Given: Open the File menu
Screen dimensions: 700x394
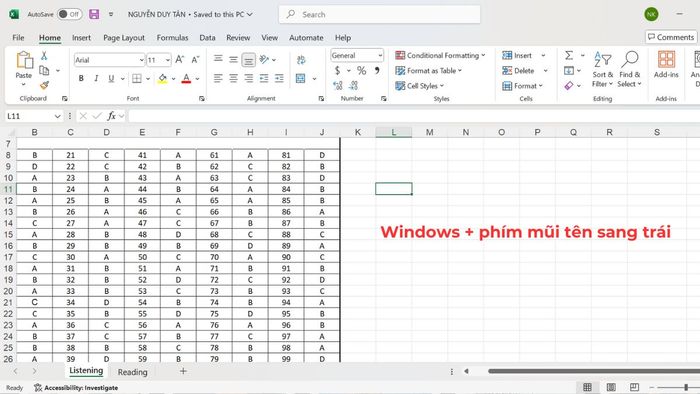Looking at the screenshot, I should pos(18,38).
